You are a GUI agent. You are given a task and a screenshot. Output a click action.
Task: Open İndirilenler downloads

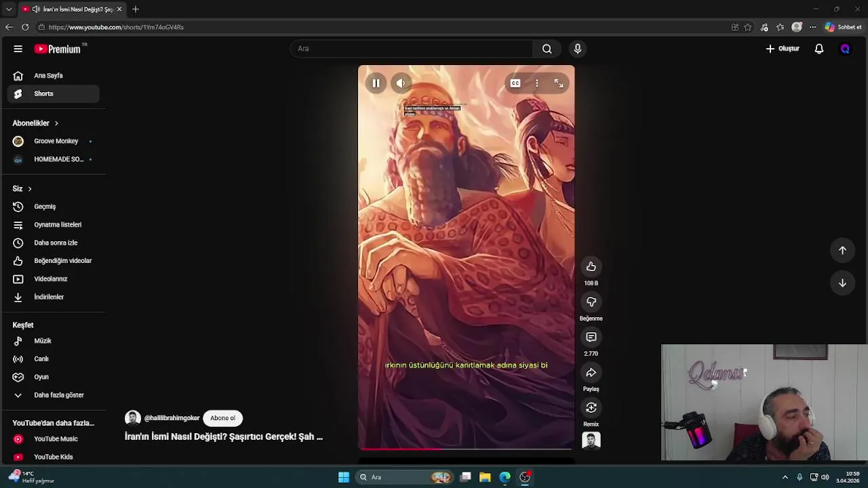54,297
